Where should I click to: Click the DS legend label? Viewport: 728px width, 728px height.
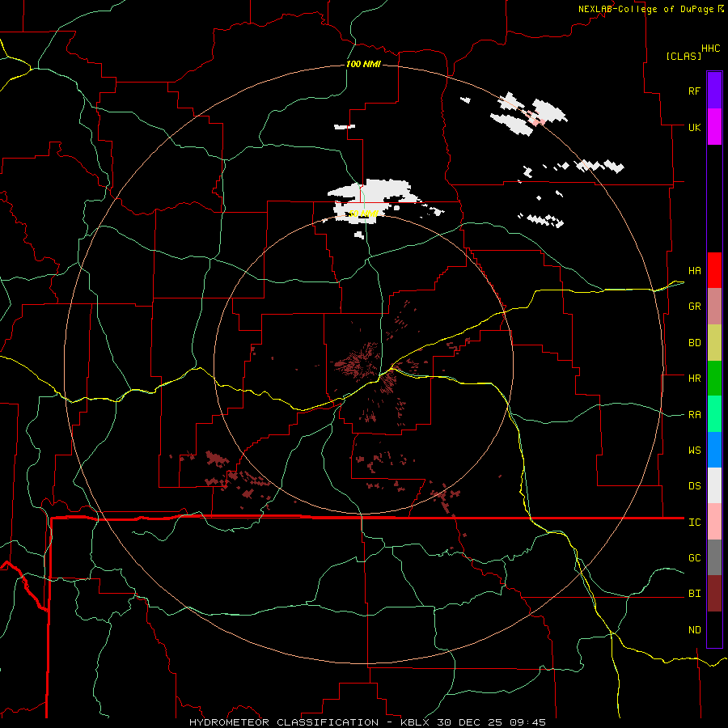(694, 486)
